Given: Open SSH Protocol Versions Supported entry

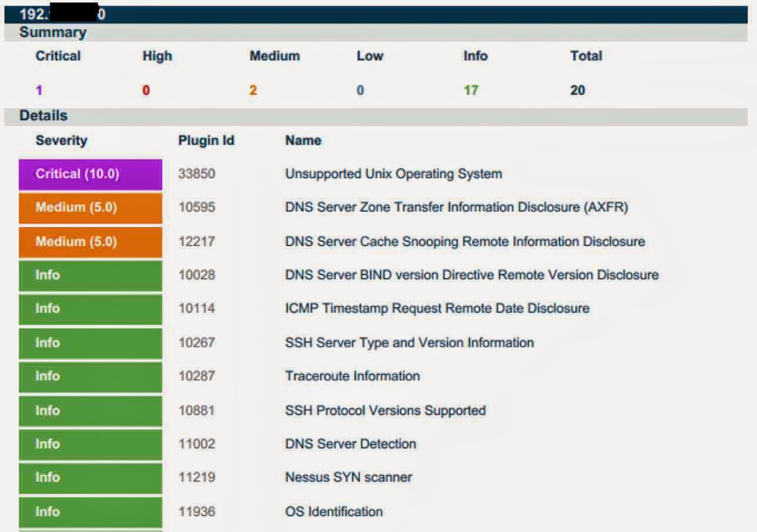Looking at the screenshot, I should click(x=385, y=410).
